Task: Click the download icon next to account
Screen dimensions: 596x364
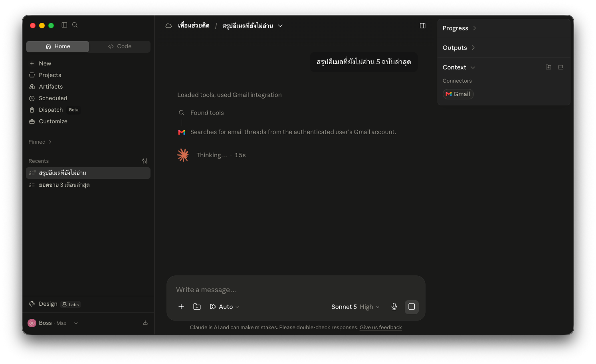Action: point(145,323)
